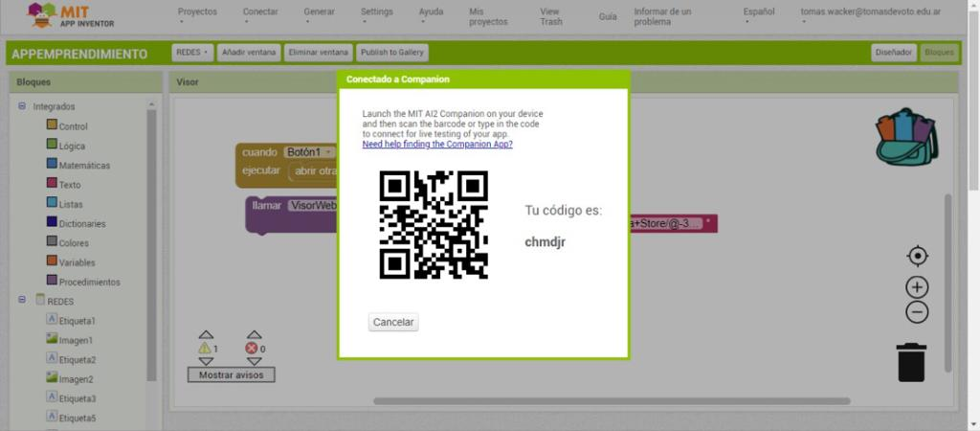The height and width of the screenshot is (431, 980).
Task: Click the Matemáticas block color icon
Action: (x=52, y=164)
